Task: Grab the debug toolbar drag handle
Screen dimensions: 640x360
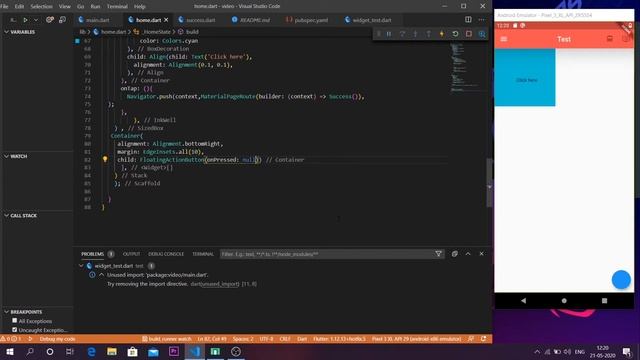Action: tap(378, 34)
